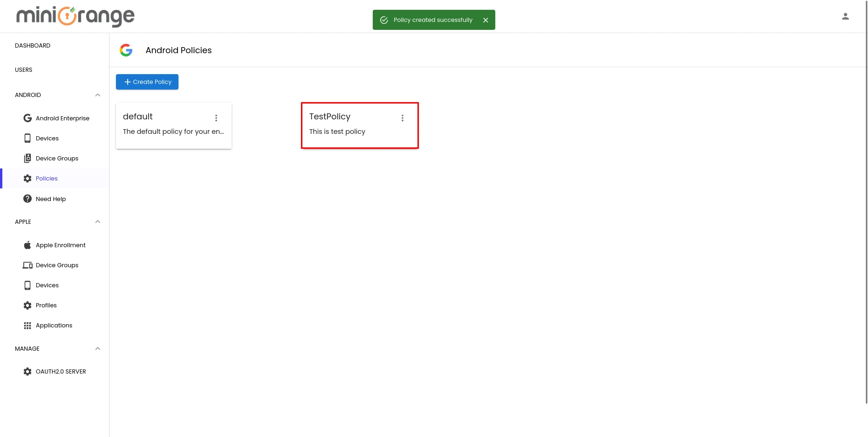Open the TestPolicy card options menu
This screenshot has width=868, height=437.
click(402, 118)
